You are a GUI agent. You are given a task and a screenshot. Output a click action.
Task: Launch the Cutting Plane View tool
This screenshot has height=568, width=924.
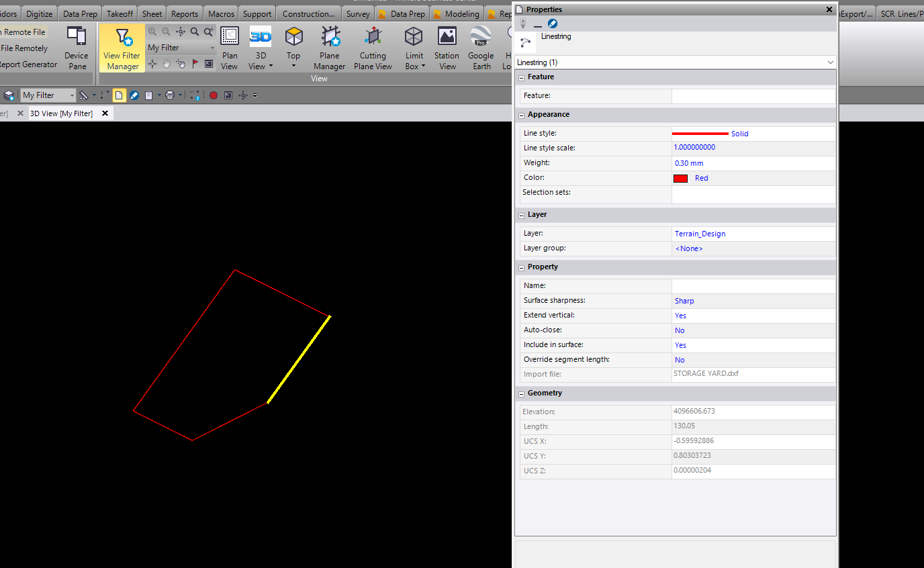(373, 48)
